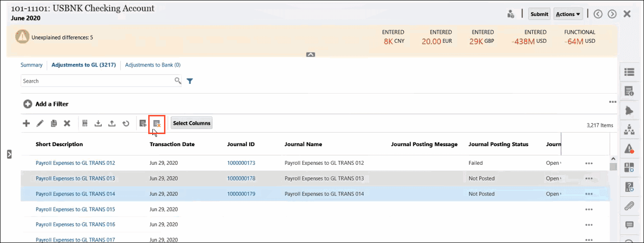Open the Actions dropdown menu
The height and width of the screenshot is (243, 644).
click(x=568, y=14)
